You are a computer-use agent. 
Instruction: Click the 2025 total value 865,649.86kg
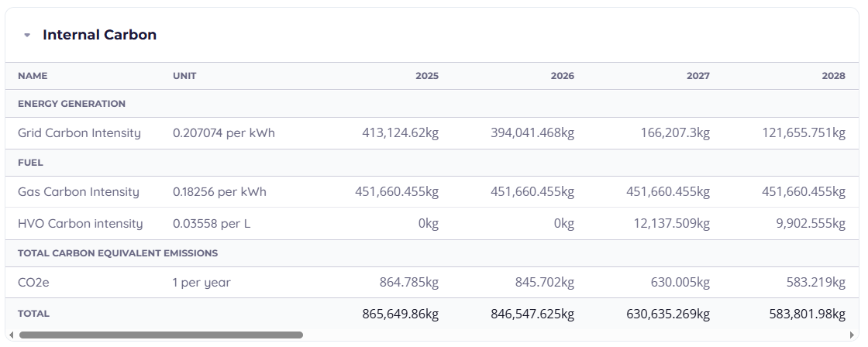click(x=400, y=314)
